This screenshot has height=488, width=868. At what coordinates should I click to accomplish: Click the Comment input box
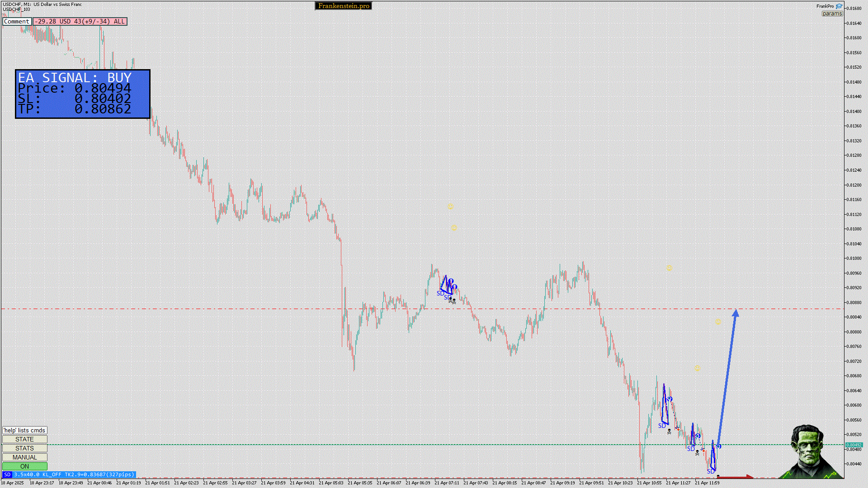click(17, 21)
